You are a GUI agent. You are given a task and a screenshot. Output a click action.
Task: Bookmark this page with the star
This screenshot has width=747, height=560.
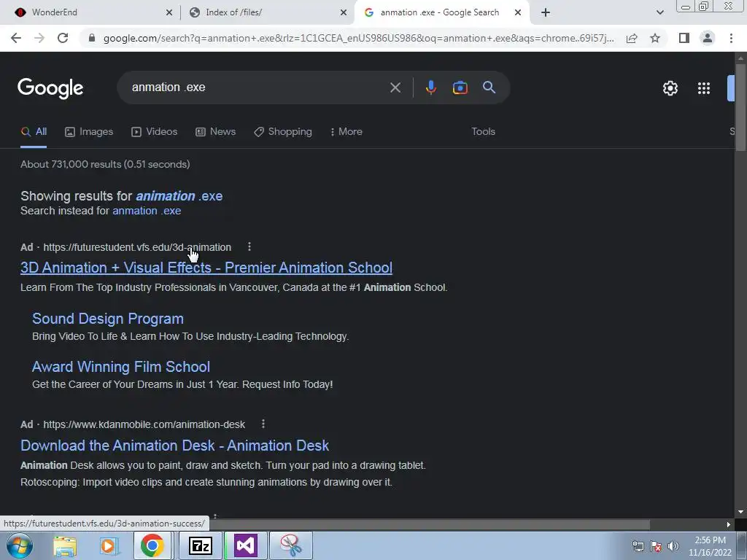[655, 38]
